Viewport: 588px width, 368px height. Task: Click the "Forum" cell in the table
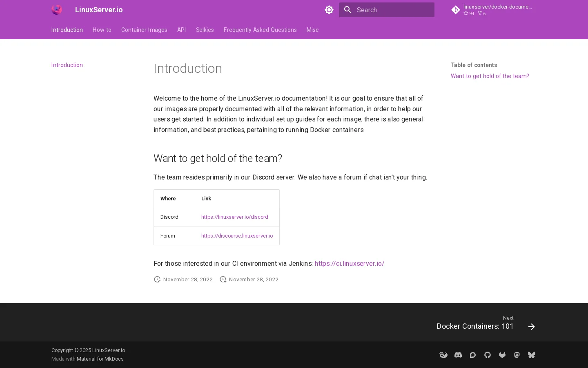click(x=168, y=236)
